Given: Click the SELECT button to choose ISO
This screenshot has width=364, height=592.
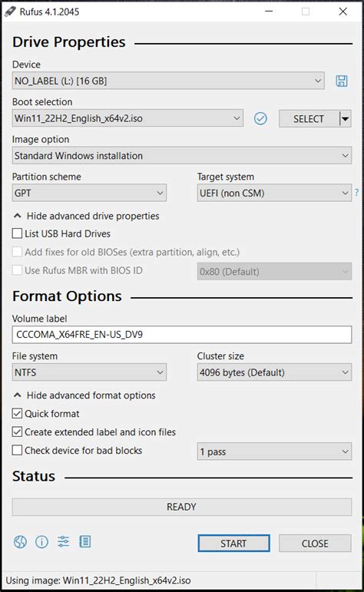Looking at the screenshot, I should coord(309,119).
